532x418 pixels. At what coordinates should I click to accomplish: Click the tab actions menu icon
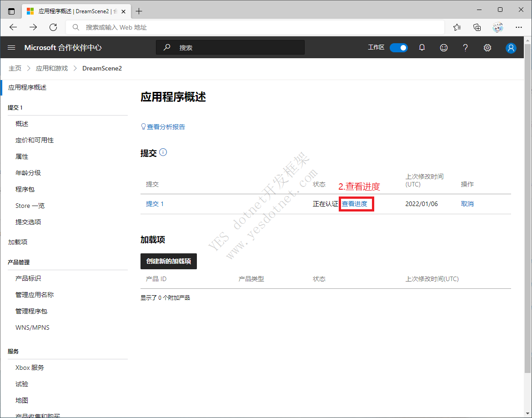tap(11, 11)
